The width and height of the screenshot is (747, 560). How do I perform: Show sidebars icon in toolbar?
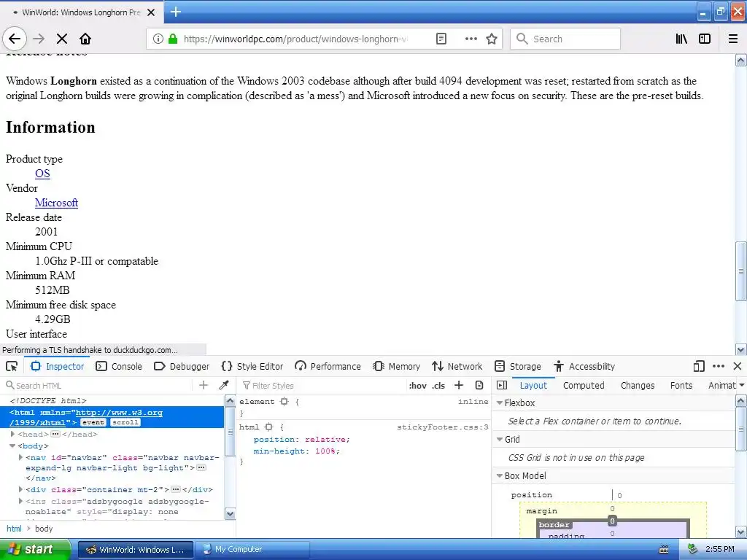705,39
